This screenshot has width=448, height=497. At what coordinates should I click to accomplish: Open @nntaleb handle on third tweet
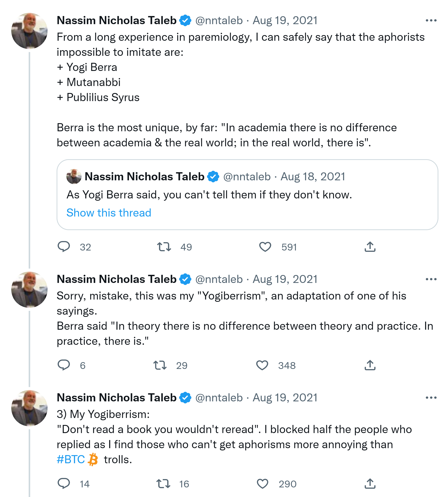219,398
